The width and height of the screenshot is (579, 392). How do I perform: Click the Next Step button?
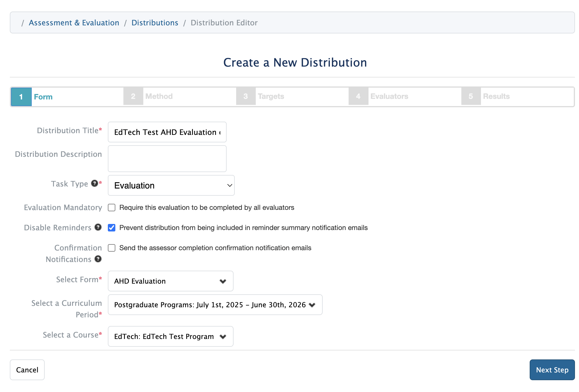click(552, 370)
